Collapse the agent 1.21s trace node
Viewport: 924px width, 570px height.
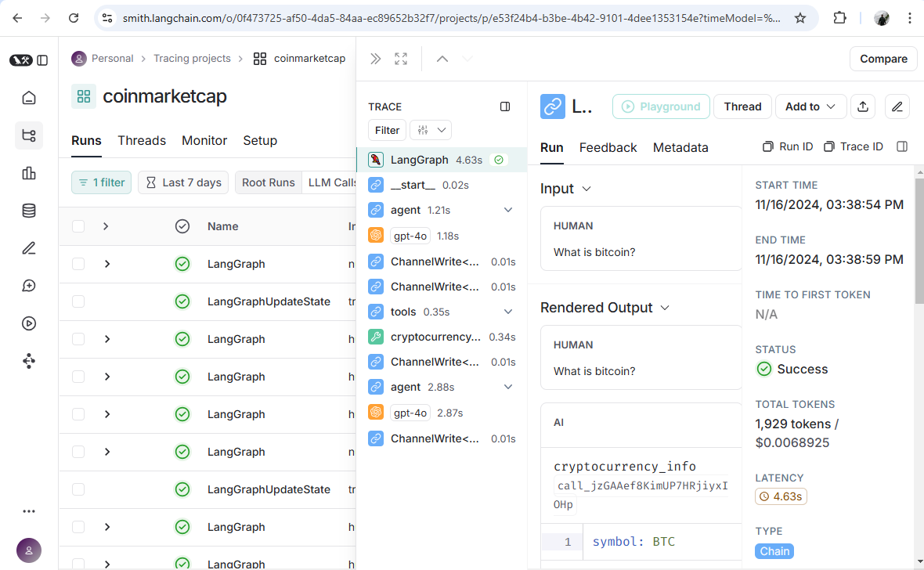click(508, 211)
